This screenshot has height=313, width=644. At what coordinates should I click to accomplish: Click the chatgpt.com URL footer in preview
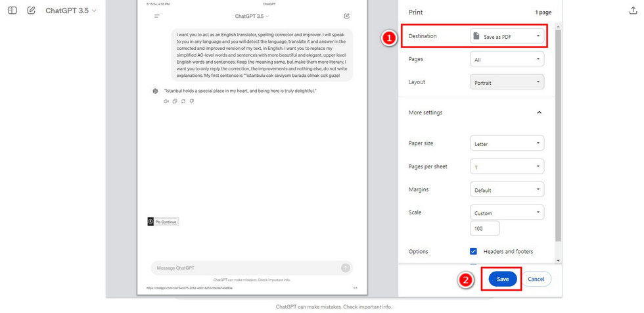click(189, 288)
